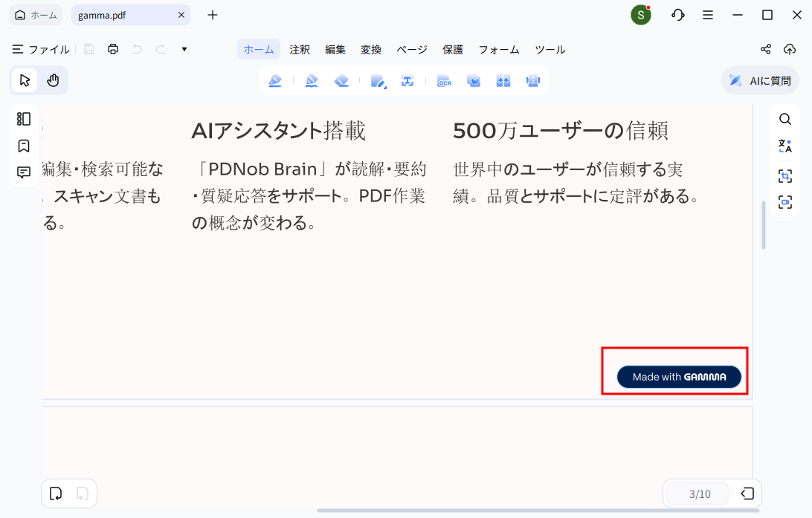This screenshot has height=518, width=812.
Task: Activate the arrow select tool
Action: pyautogui.click(x=25, y=80)
